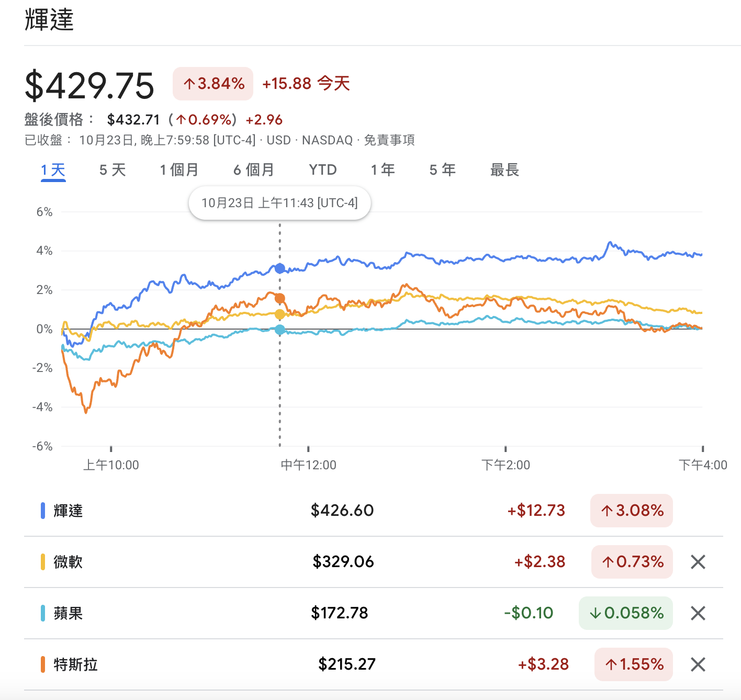The height and width of the screenshot is (700, 741).
Task: Click the 中午12:00 axis label
Action: point(308,465)
